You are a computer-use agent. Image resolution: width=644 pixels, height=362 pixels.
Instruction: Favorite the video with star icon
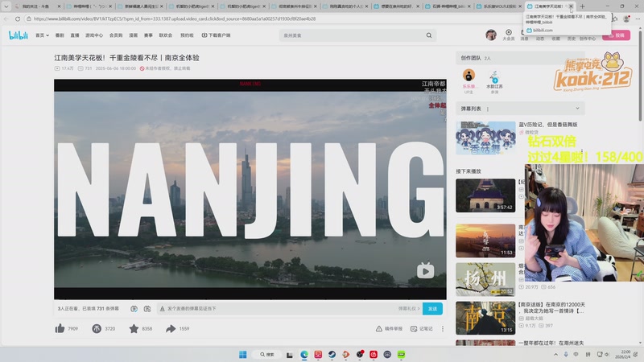pos(134,328)
